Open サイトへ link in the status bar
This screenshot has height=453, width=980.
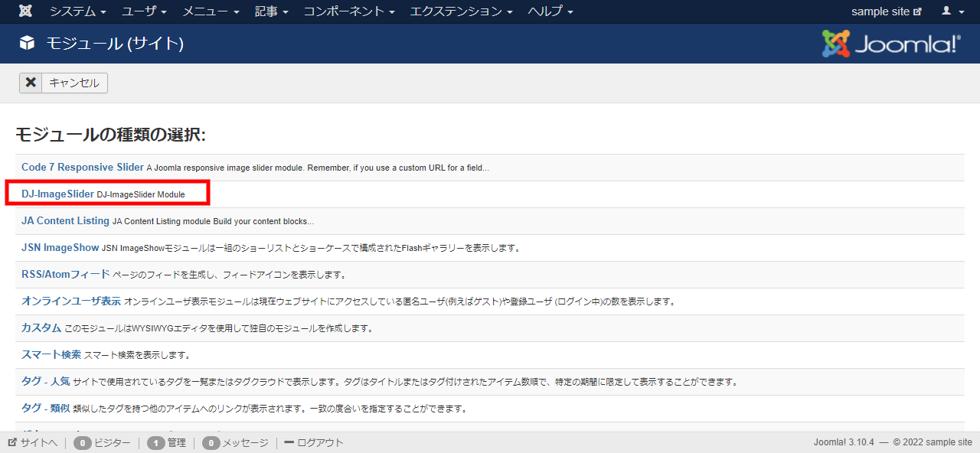click(x=33, y=442)
